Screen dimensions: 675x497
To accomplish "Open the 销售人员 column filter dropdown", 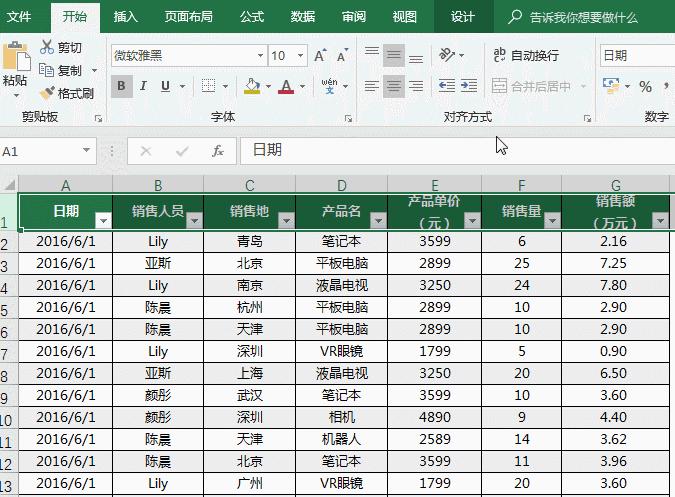I will tap(194, 221).
